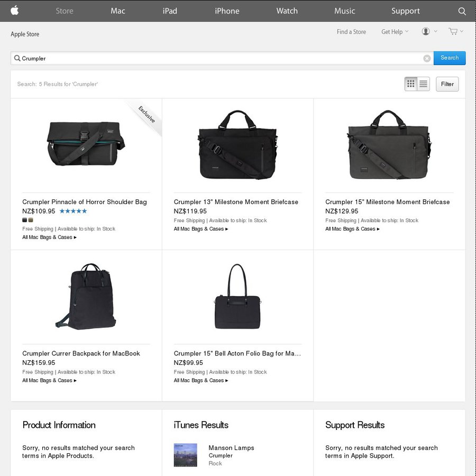
Task: Expand the cart menu chevron
Action: pyautogui.click(x=462, y=31)
